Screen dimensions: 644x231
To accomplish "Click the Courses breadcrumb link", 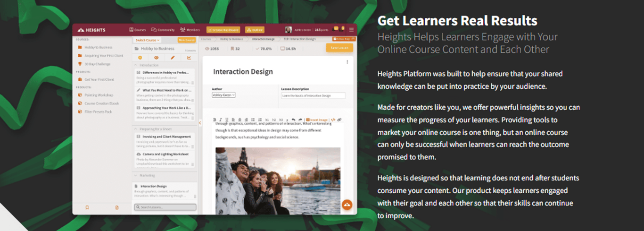I will click(206, 39).
